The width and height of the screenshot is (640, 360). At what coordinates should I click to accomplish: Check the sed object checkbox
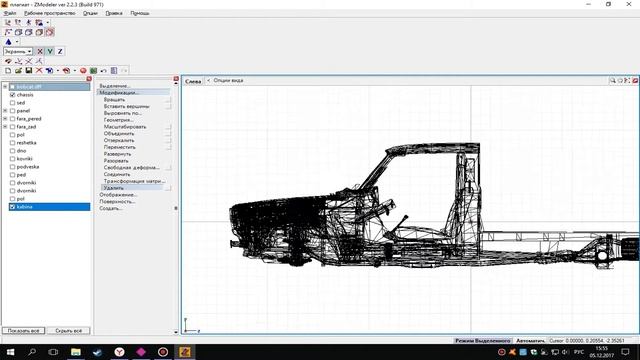(x=13, y=103)
